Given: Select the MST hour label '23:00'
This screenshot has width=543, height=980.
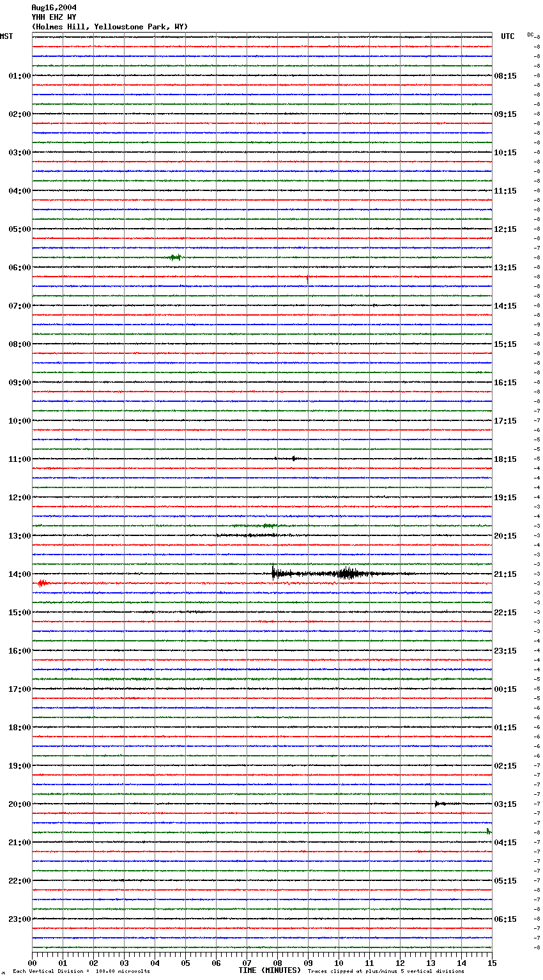Looking at the screenshot, I should click(20, 919).
